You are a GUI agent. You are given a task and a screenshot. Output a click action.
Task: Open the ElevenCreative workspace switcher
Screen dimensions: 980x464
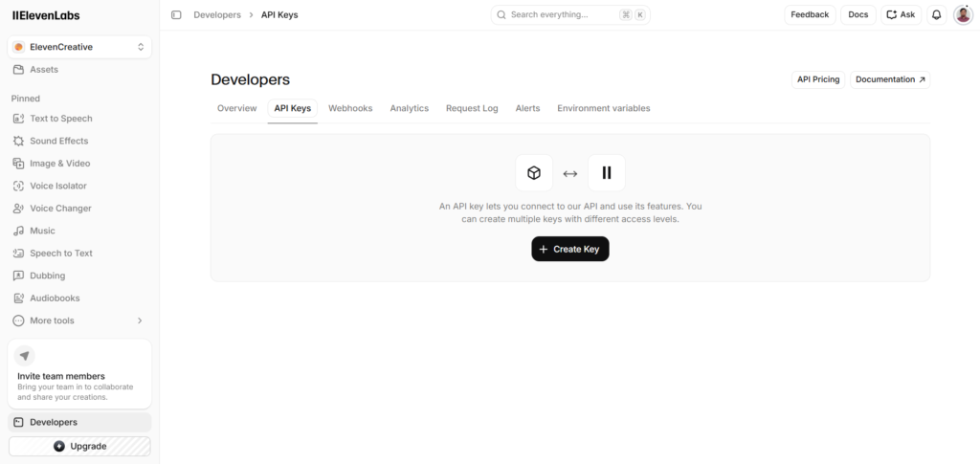coord(79,47)
